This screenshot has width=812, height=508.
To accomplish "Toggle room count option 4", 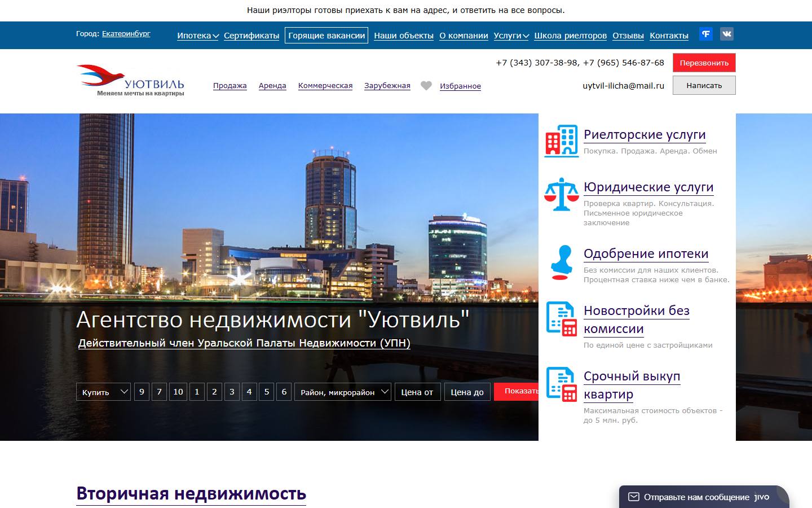I will [x=249, y=392].
